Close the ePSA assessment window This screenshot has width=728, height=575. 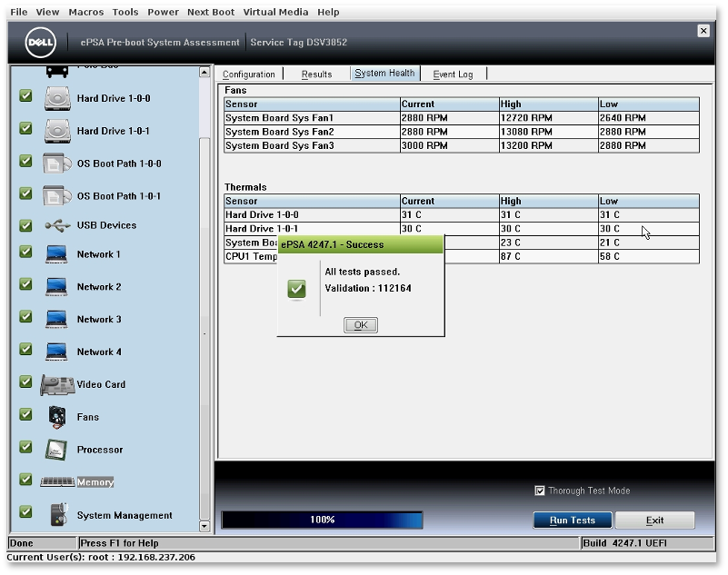pyautogui.click(x=703, y=31)
